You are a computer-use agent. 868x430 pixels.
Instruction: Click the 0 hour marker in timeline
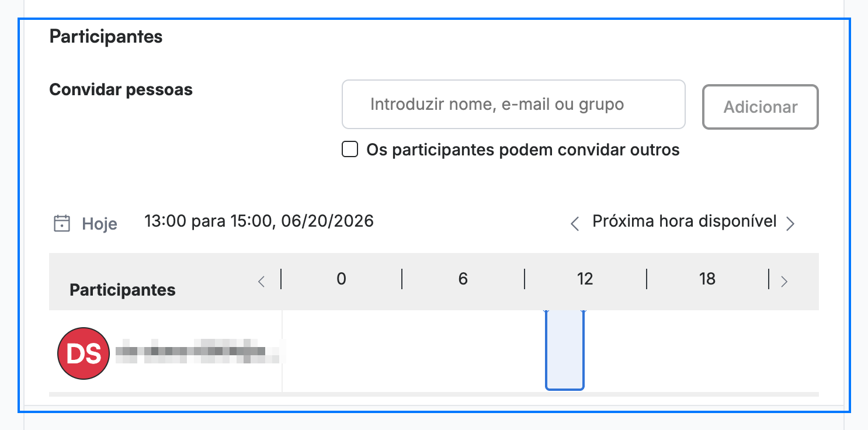(341, 279)
